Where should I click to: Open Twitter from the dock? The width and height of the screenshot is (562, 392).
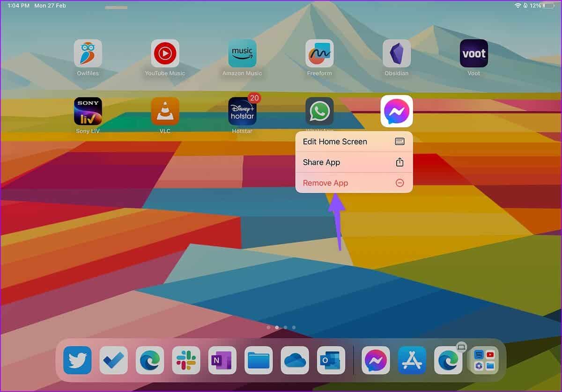click(x=77, y=360)
